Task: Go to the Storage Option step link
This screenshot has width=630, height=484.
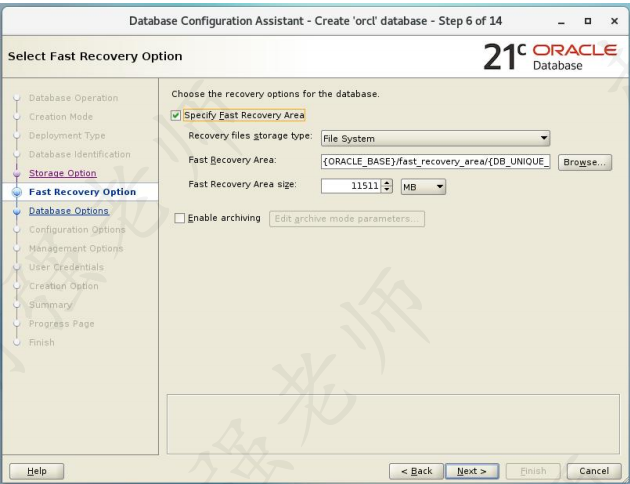Action: pos(63,173)
